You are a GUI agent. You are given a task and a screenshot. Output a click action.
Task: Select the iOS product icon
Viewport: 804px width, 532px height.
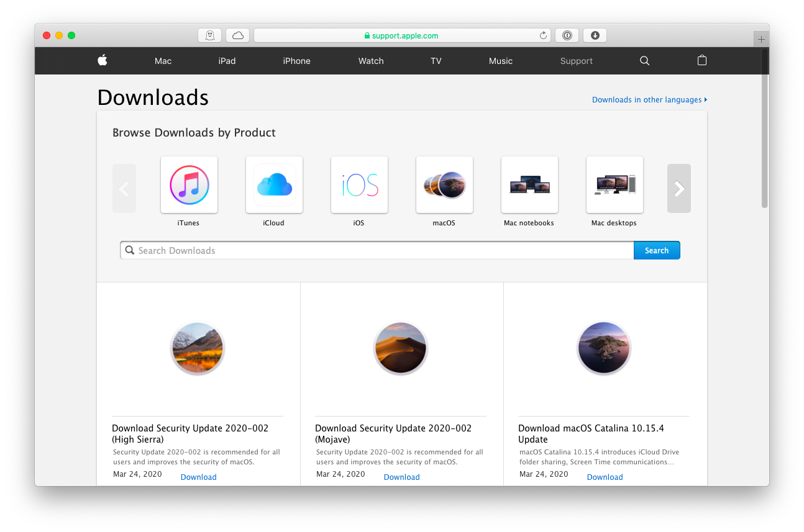[x=359, y=184]
